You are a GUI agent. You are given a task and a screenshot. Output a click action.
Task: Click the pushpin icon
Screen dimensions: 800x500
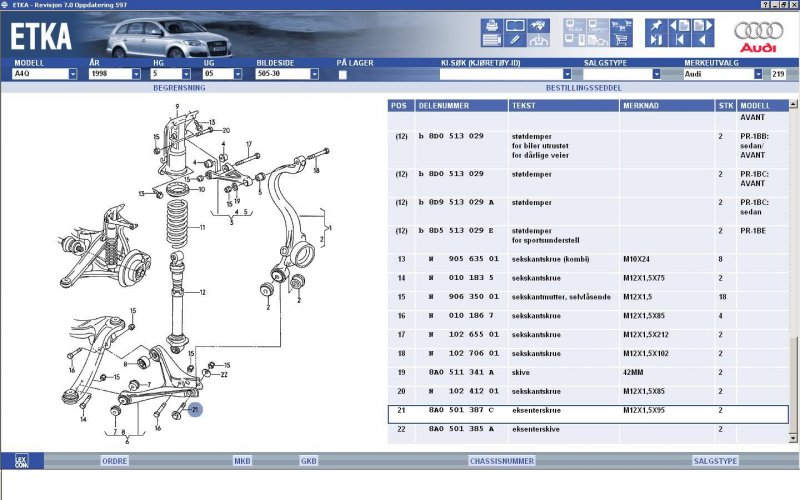click(x=656, y=25)
